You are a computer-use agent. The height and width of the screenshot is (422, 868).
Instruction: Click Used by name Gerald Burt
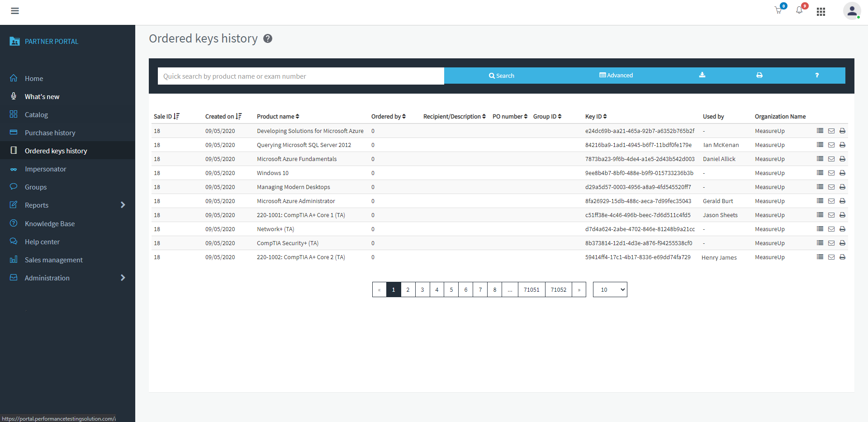click(718, 201)
